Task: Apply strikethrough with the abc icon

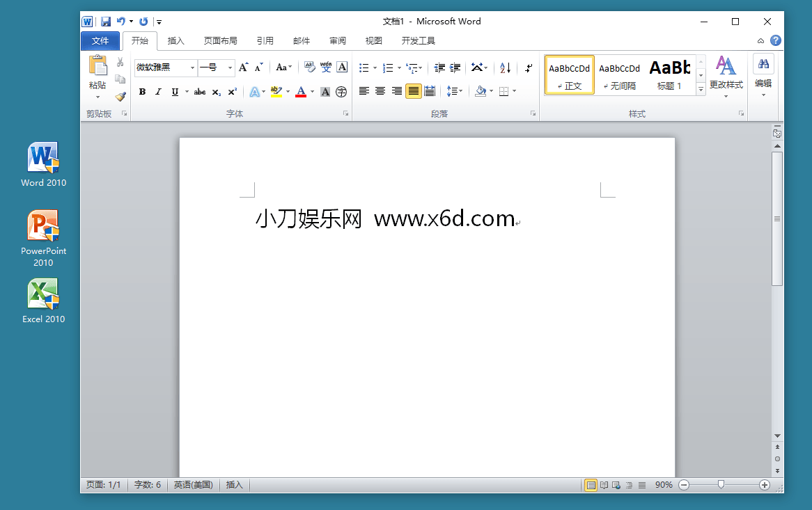Action: pyautogui.click(x=199, y=92)
